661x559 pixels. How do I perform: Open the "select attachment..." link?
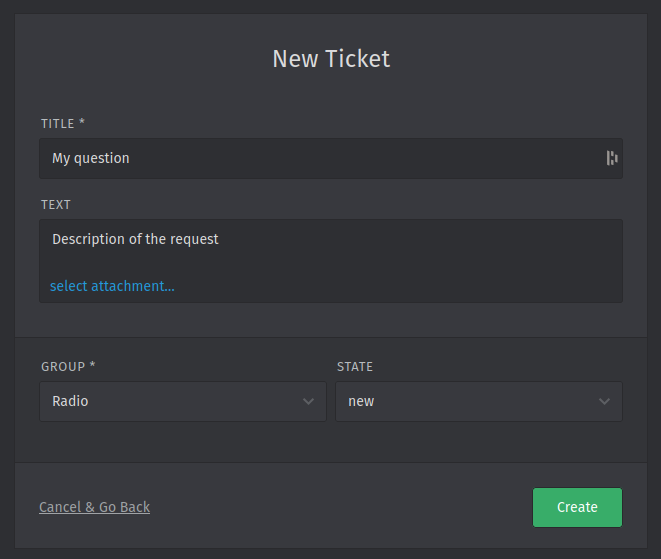pos(112,286)
